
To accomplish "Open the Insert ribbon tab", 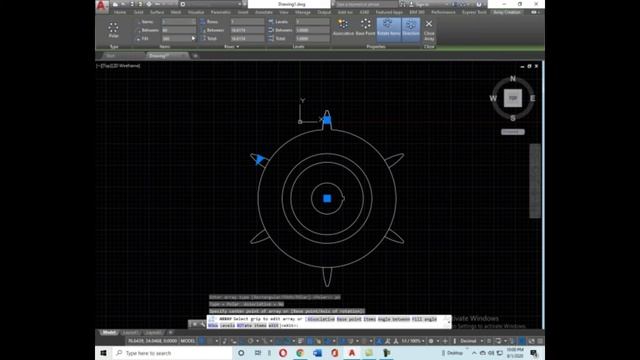I will [x=242, y=12].
